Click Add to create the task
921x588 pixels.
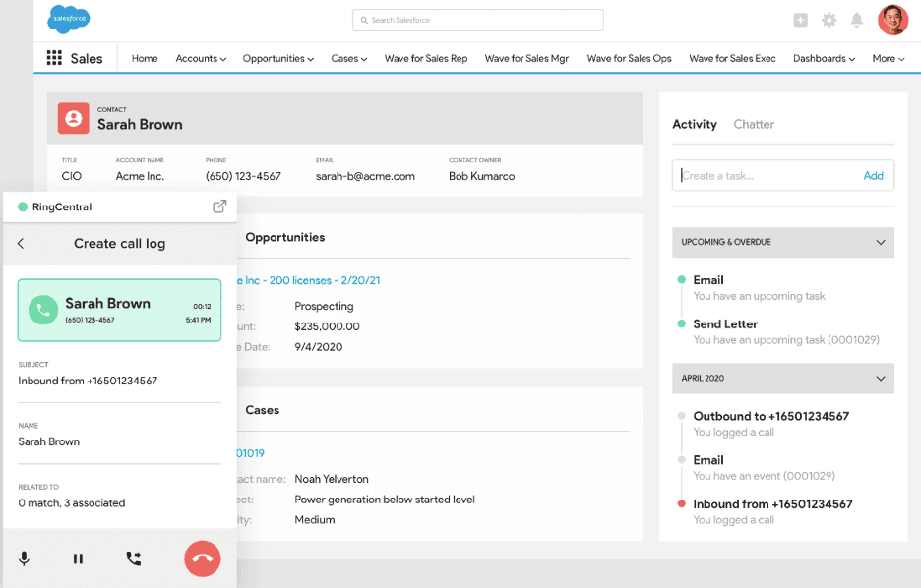[873, 175]
